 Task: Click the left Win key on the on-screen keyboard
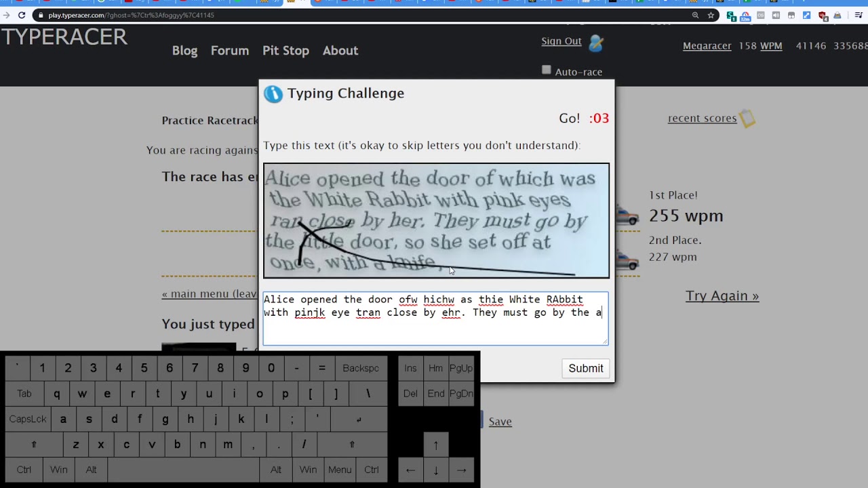(x=59, y=470)
